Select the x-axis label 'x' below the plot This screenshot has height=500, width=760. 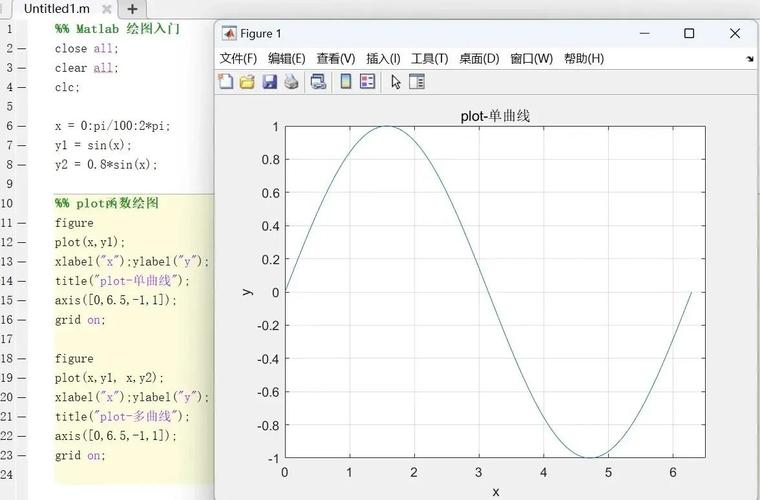pyautogui.click(x=495, y=492)
